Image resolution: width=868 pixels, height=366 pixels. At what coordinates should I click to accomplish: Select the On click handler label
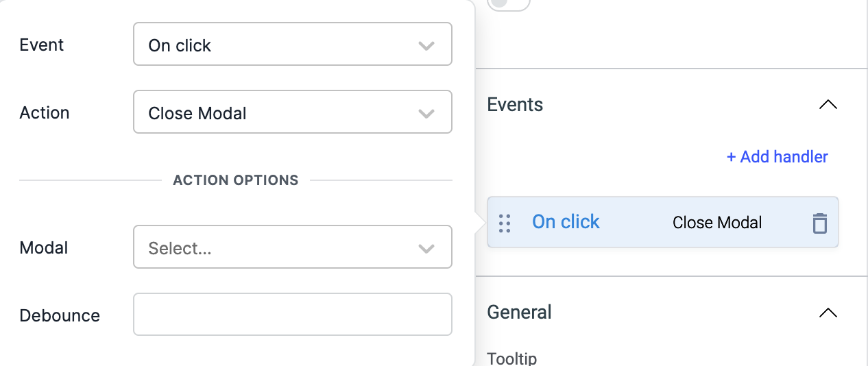point(566,222)
